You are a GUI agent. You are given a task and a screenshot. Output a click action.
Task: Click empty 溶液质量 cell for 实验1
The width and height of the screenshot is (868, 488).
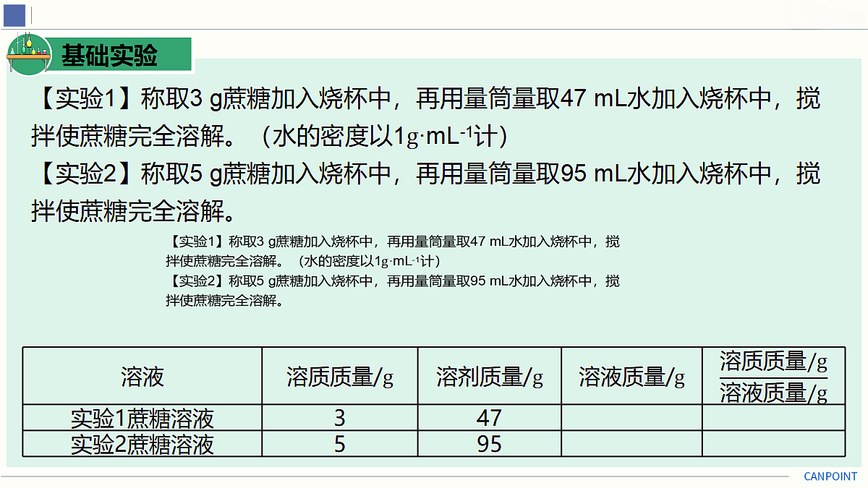tap(631, 418)
